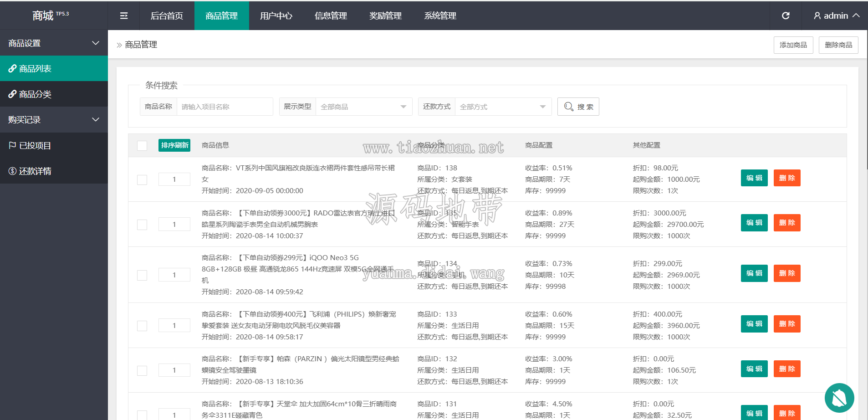This screenshot has height=420, width=868.
Task: Click the 删除商品 button
Action: coord(838,45)
